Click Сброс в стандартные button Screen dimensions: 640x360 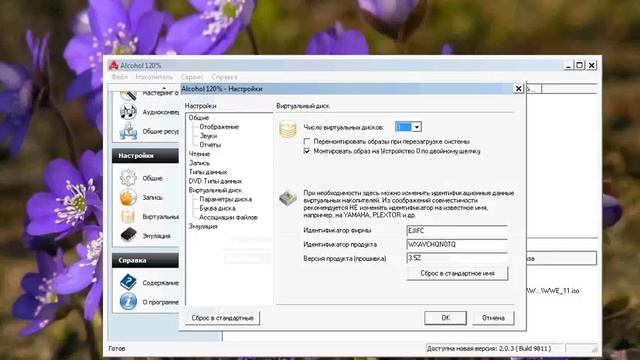[222, 318]
